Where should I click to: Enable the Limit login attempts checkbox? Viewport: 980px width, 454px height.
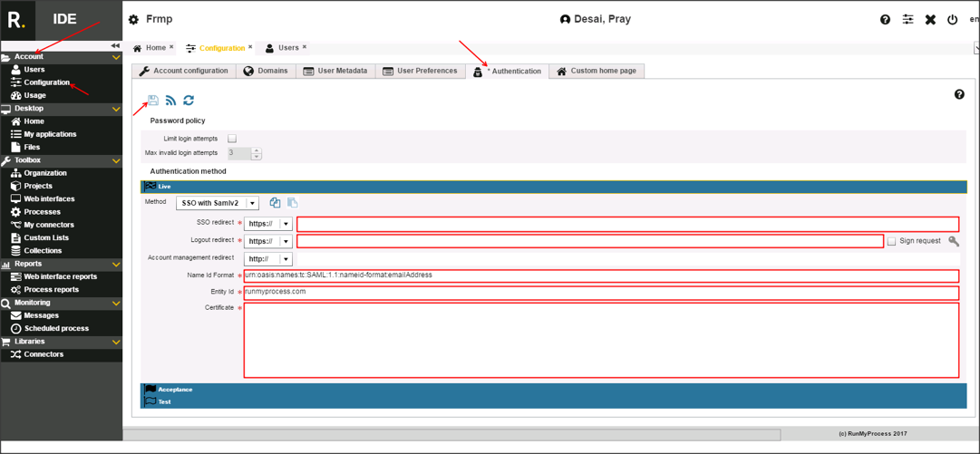coord(232,139)
